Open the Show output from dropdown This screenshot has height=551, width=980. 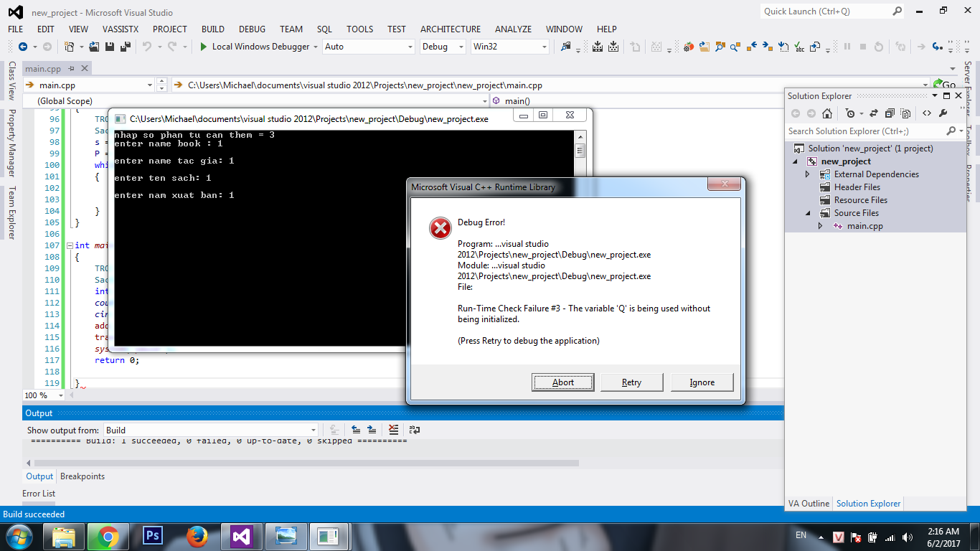coord(210,430)
